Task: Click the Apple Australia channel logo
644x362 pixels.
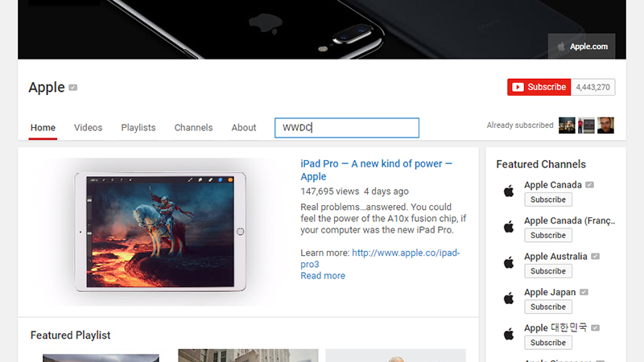Action: click(x=509, y=262)
